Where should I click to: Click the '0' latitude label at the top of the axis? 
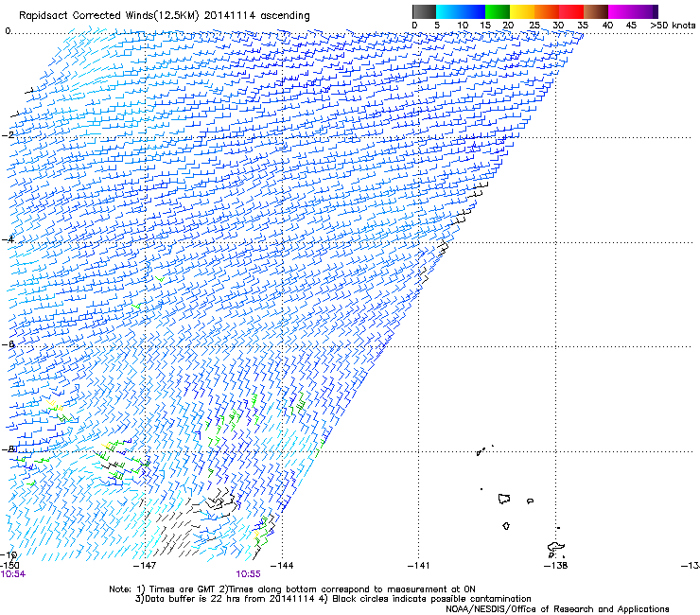tap(8, 31)
